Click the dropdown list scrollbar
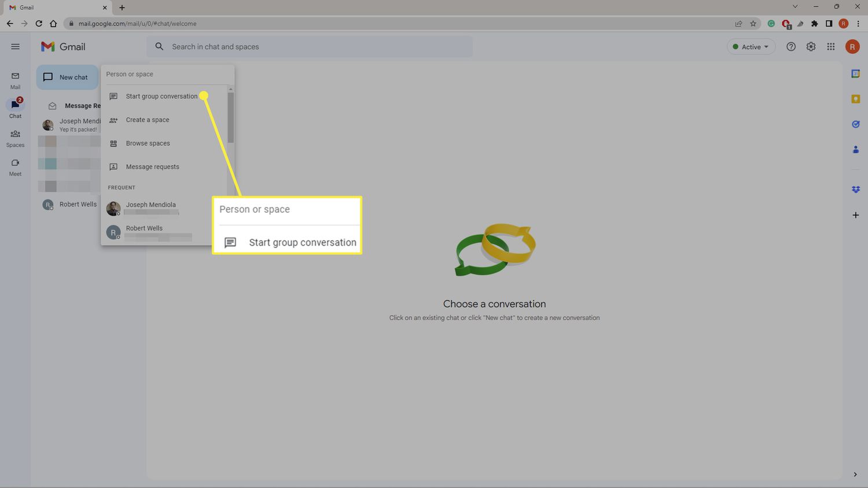868x488 pixels. coord(230,117)
